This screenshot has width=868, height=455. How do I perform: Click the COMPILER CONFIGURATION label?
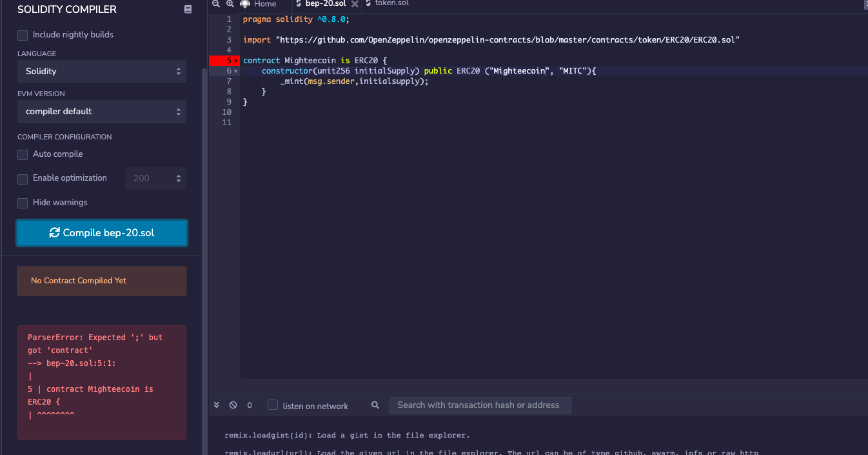click(64, 137)
